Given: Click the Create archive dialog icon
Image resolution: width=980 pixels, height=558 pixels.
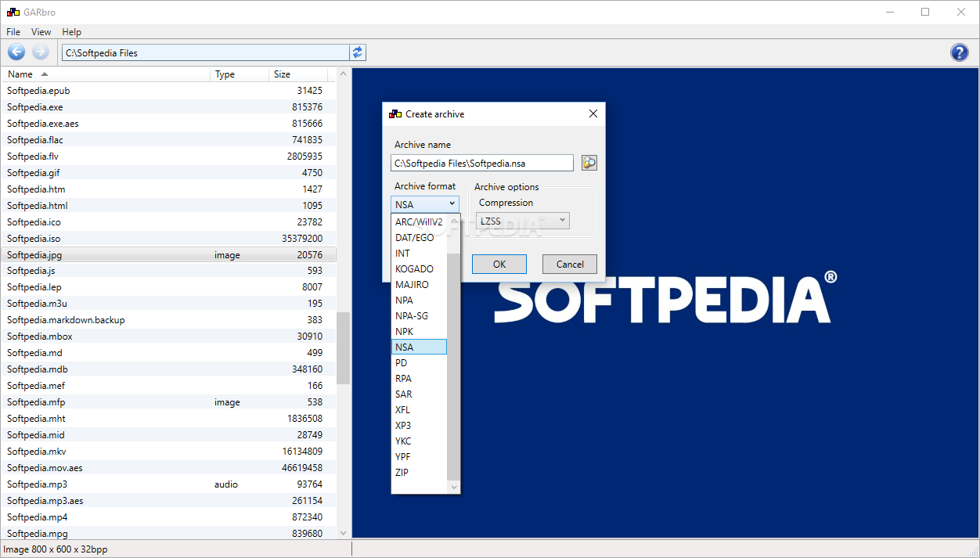Looking at the screenshot, I should click(x=395, y=113).
